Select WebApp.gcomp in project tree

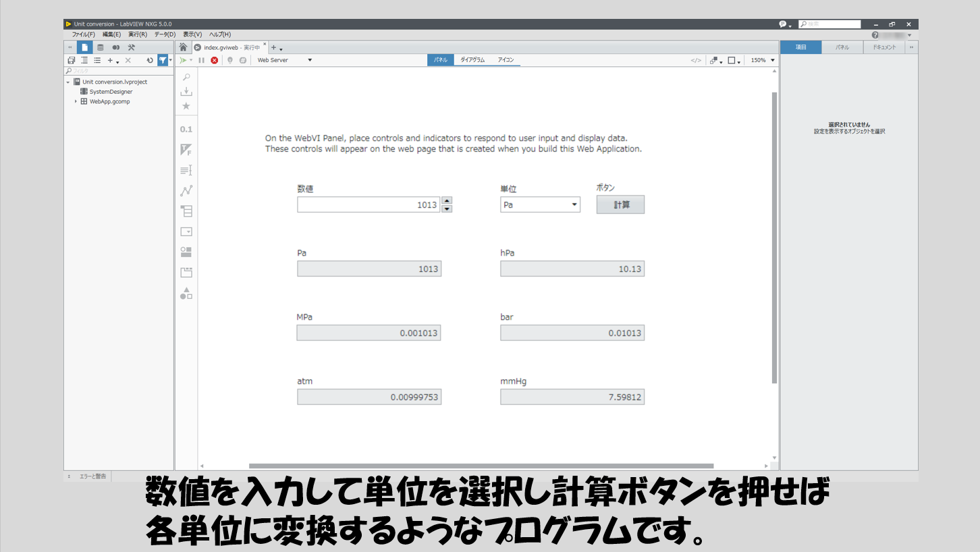109,101
